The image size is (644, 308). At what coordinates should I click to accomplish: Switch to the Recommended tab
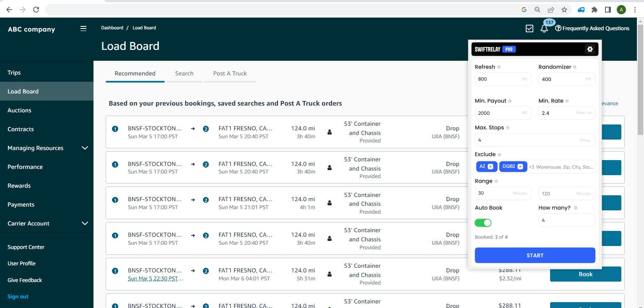point(135,73)
